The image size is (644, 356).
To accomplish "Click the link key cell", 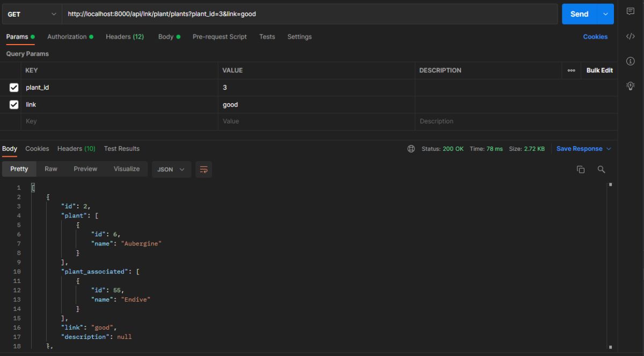I will [x=119, y=105].
